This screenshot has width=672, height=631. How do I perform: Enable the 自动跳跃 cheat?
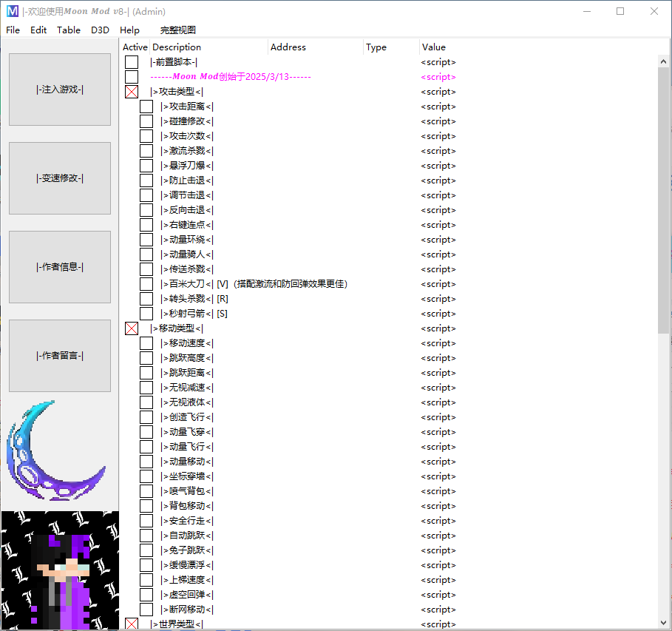point(146,535)
